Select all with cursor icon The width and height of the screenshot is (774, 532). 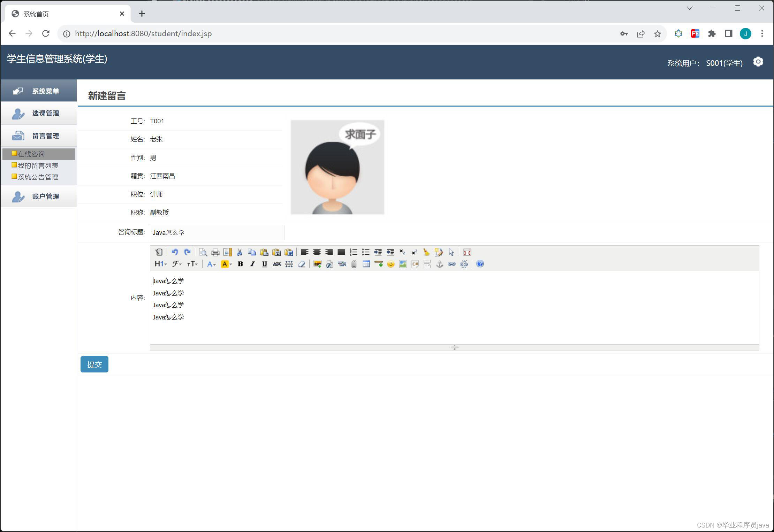point(451,252)
